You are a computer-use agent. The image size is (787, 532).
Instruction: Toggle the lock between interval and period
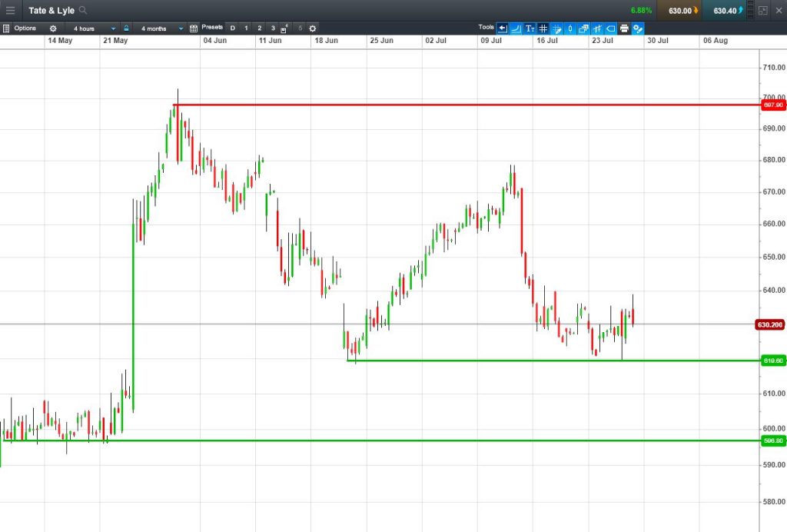(127, 28)
